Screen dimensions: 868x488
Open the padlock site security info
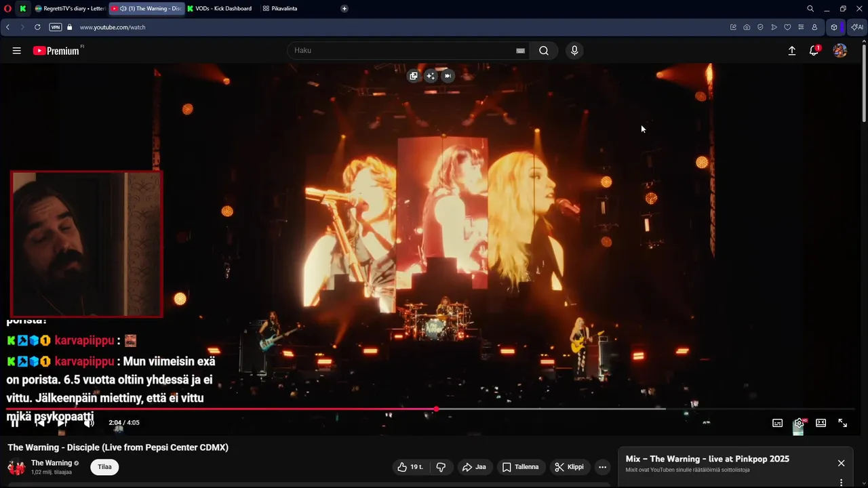[x=69, y=27]
